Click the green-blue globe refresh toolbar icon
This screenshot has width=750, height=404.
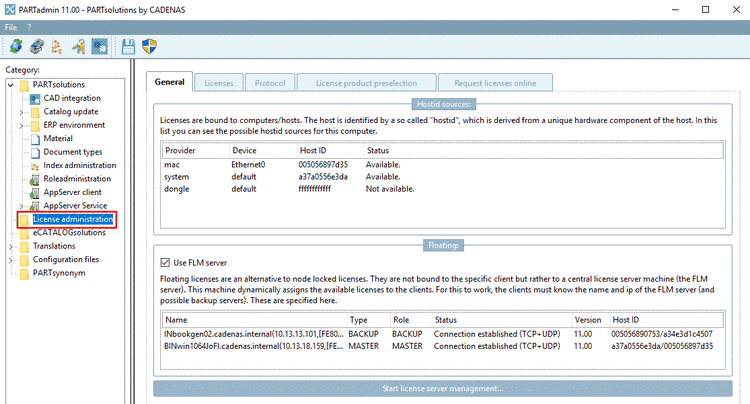point(16,47)
